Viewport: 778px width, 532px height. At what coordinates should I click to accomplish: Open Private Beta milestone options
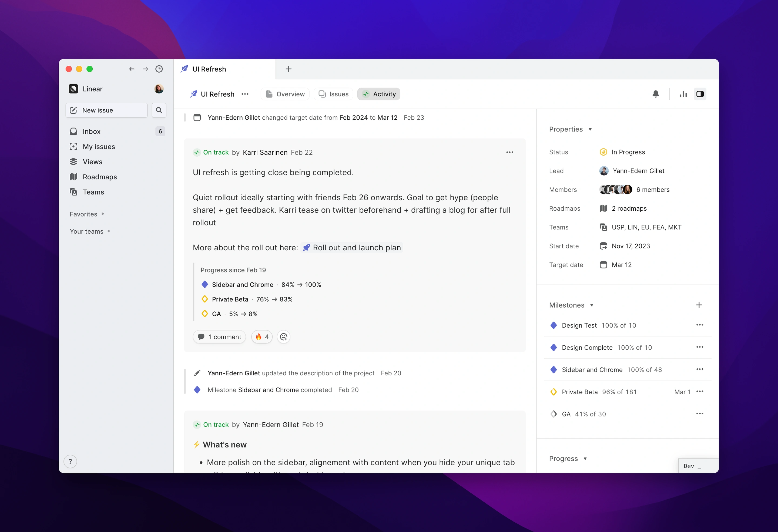(x=700, y=392)
